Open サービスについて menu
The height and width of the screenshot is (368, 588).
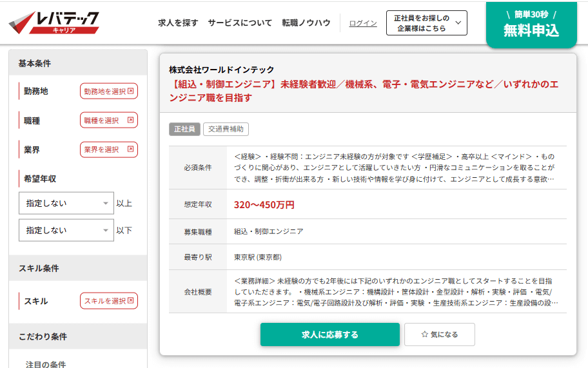[x=240, y=23]
